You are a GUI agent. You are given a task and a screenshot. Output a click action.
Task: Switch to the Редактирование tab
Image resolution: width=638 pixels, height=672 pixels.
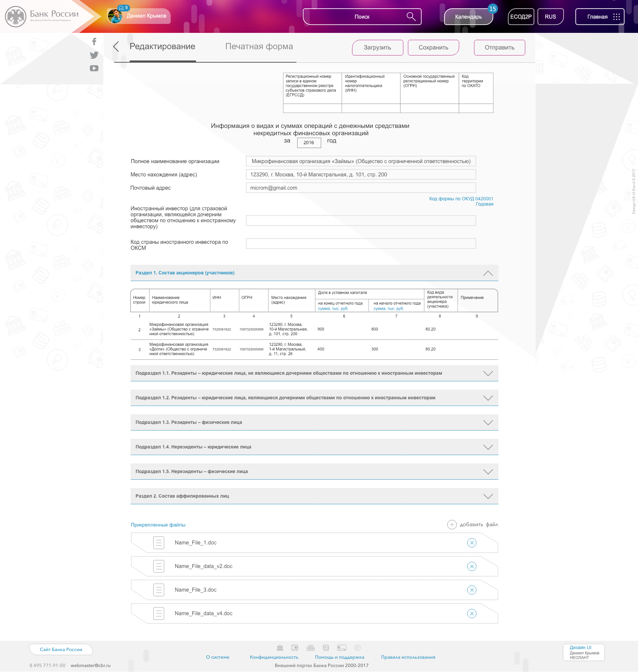[162, 47]
